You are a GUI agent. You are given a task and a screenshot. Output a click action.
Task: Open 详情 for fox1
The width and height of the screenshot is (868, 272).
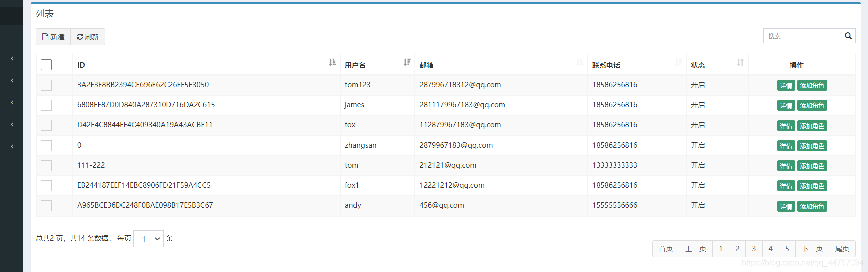tap(786, 186)
